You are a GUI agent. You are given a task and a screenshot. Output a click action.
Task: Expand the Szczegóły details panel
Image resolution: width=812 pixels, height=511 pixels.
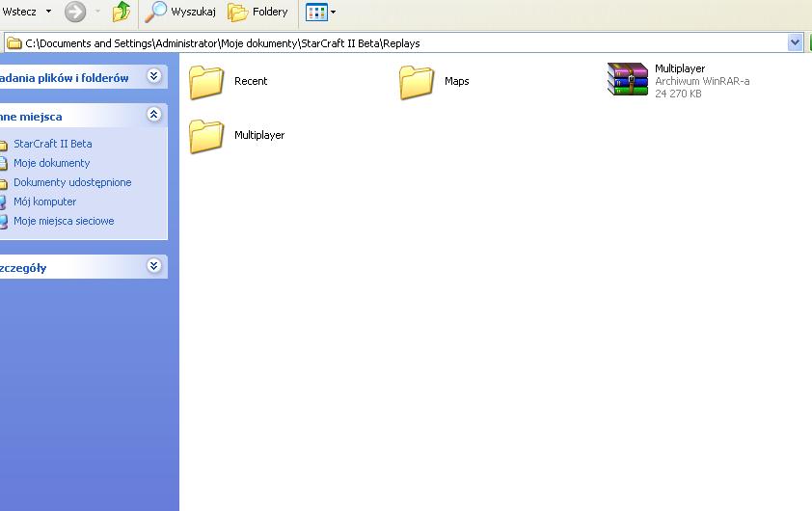coord(153,267)
